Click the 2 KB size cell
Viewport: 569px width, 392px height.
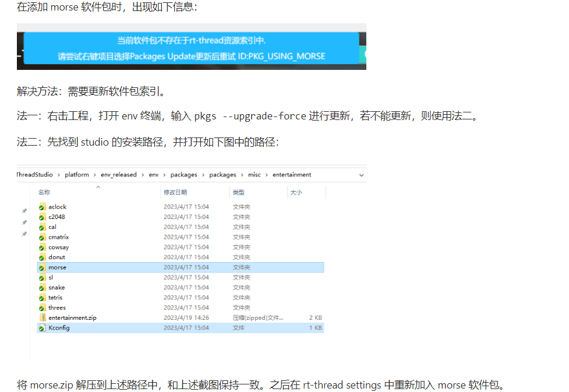(315, 318)
